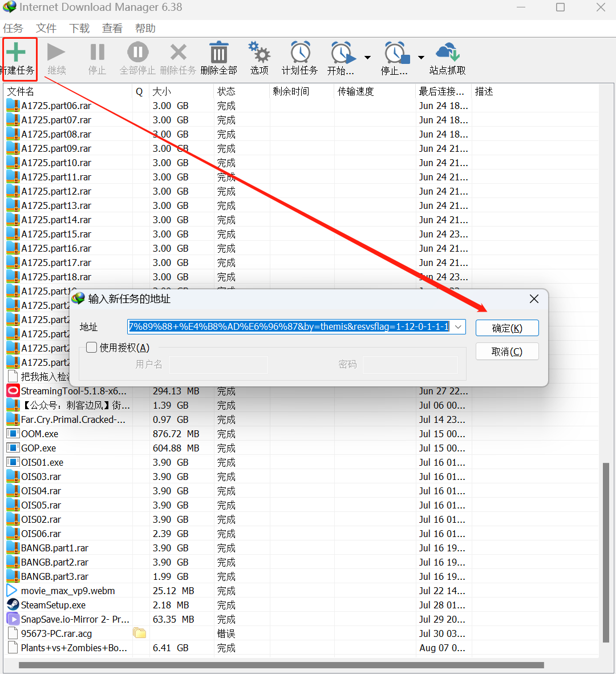Open the Scheduler alarm clock icon
The height and width of the screenshot is (674, 616).
[300, 52]
